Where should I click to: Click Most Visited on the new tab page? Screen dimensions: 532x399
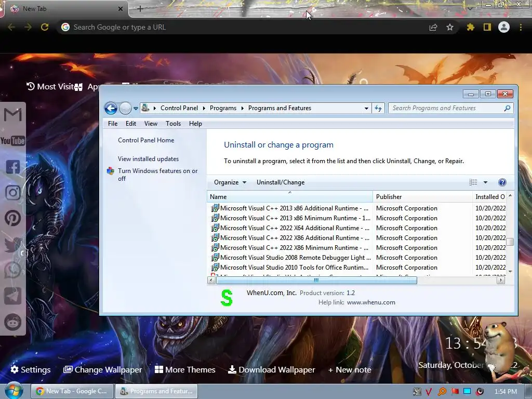(51, 87)
